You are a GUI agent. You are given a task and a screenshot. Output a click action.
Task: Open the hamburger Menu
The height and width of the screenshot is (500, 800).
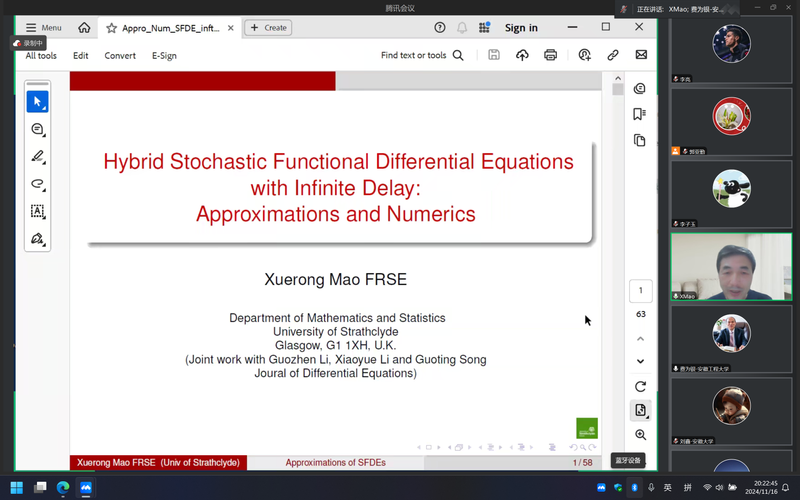click(x=43, y=28)
